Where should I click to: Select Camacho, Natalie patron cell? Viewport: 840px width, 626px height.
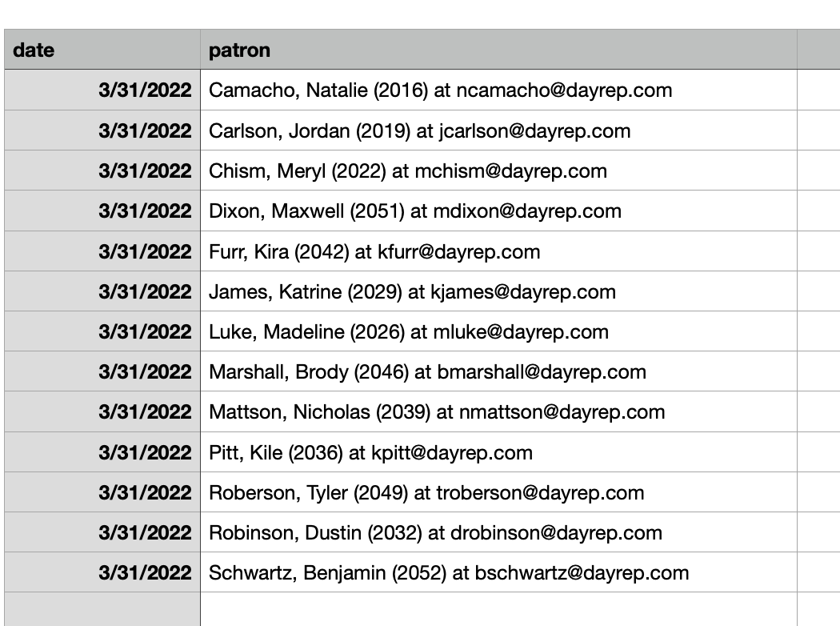tap(440, 90)
